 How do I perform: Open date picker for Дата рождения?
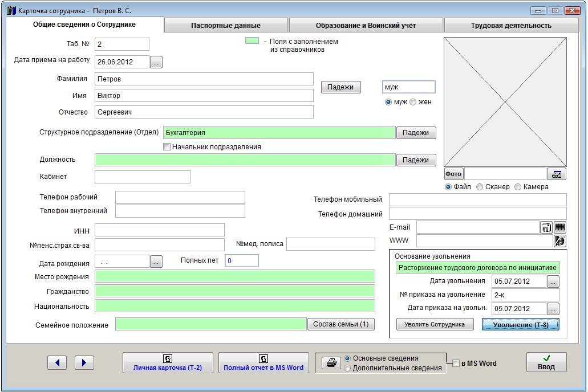156,262
